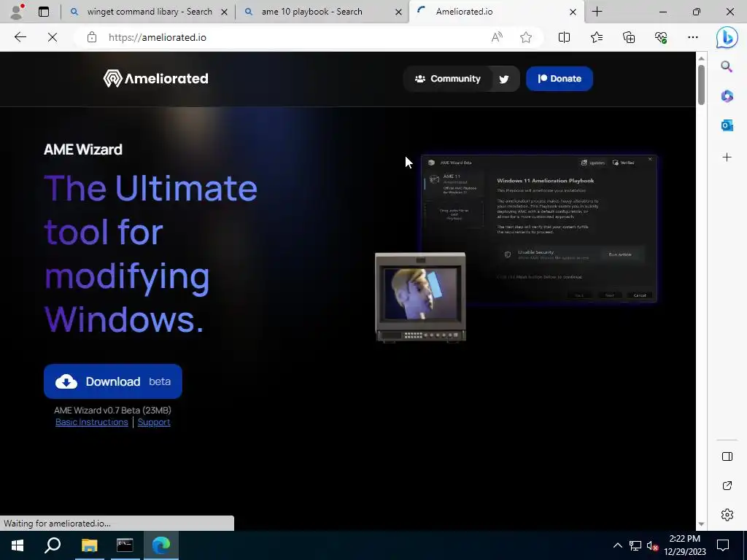Viewport: 747px width, 560px height.
Task: Open network status tray icon
Action: [635, 545]
